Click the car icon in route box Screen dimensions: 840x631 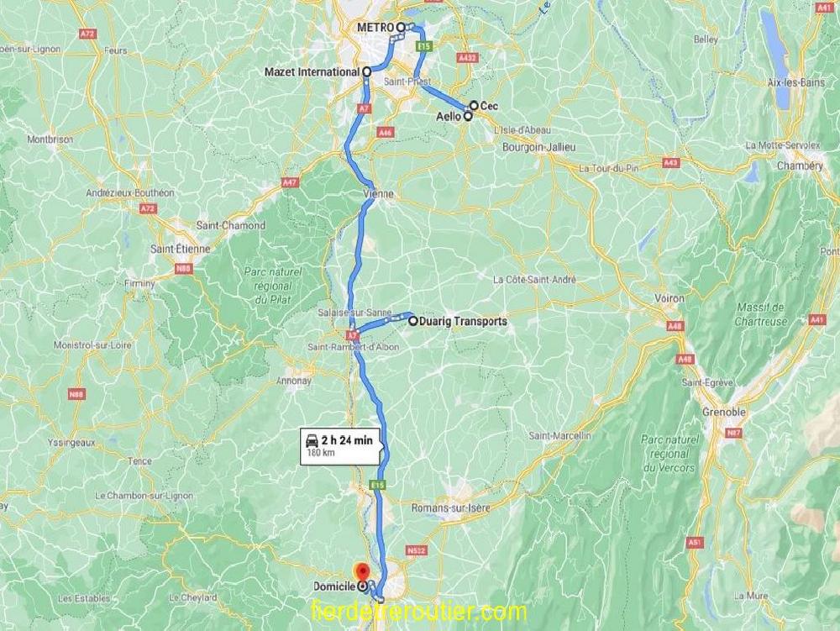[x=312, y=441]
